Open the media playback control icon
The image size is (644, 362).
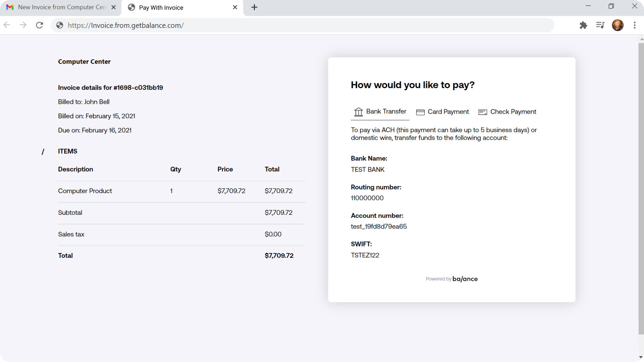click(x=600, y=25)
